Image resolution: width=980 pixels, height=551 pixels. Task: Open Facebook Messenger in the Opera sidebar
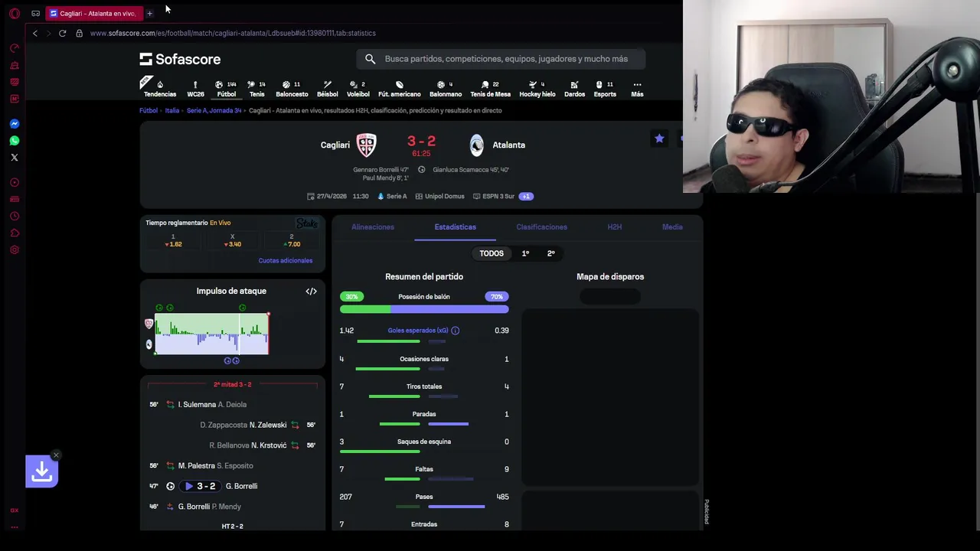coord(14,124)
